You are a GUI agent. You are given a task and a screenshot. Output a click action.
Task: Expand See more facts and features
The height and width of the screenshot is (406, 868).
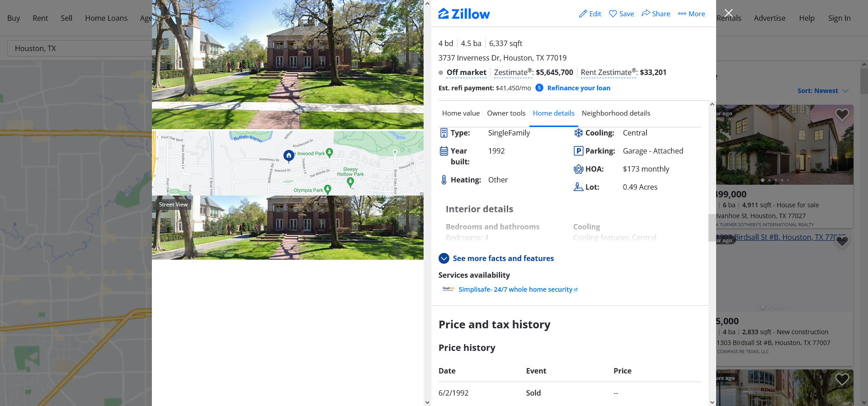click(x=496, y=258)
